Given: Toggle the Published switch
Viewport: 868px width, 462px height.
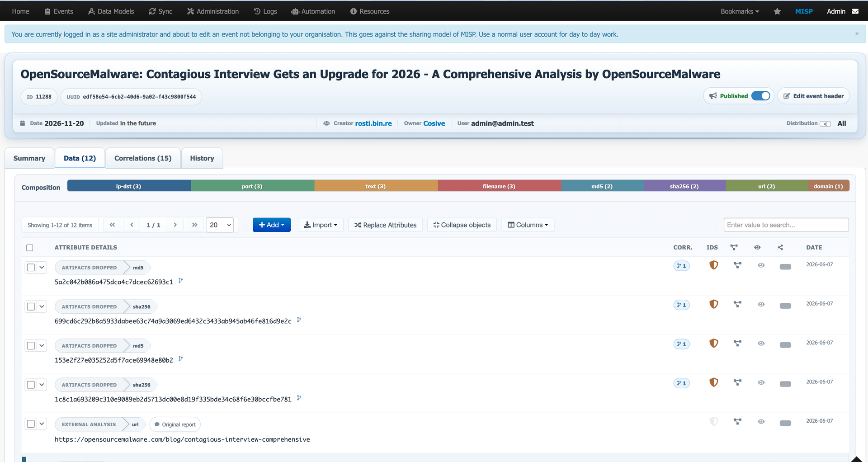Looking at the screenshot, I should (x=760, y=96).
